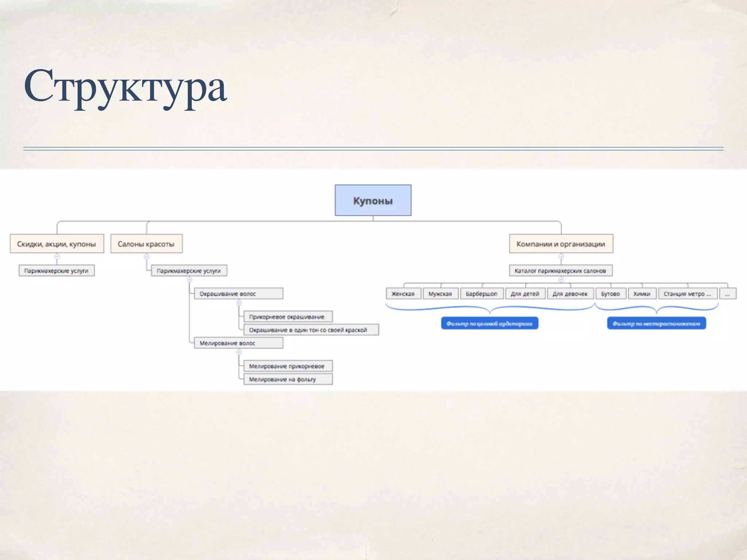Collapse the Компании и организации branch
The image size is (747, 560).
pyautogui.click(x=561, y=257)
